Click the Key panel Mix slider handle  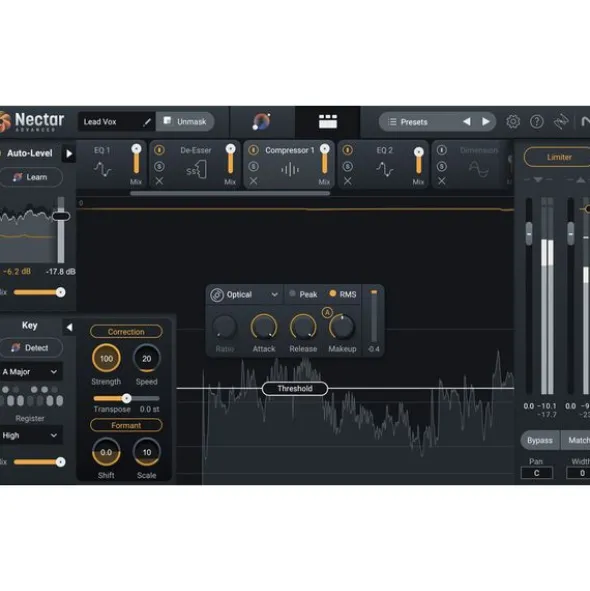pos(60,462)
